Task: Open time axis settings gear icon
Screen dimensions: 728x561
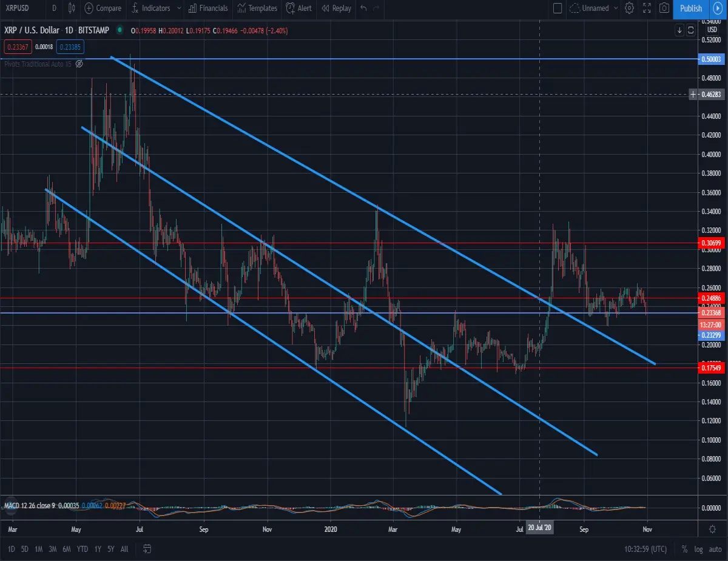Action: [712, 529]
